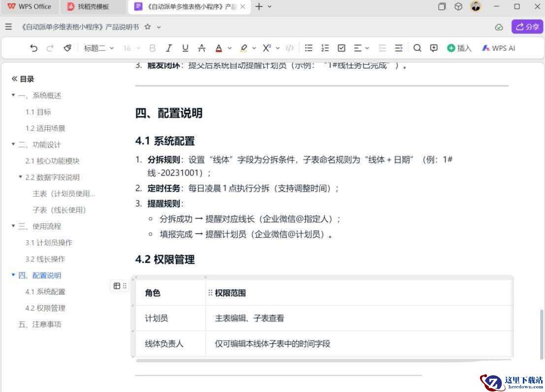Toggle strikethrough formatting
This screenshot has height=392, width=545.
(x=201, y=48)
